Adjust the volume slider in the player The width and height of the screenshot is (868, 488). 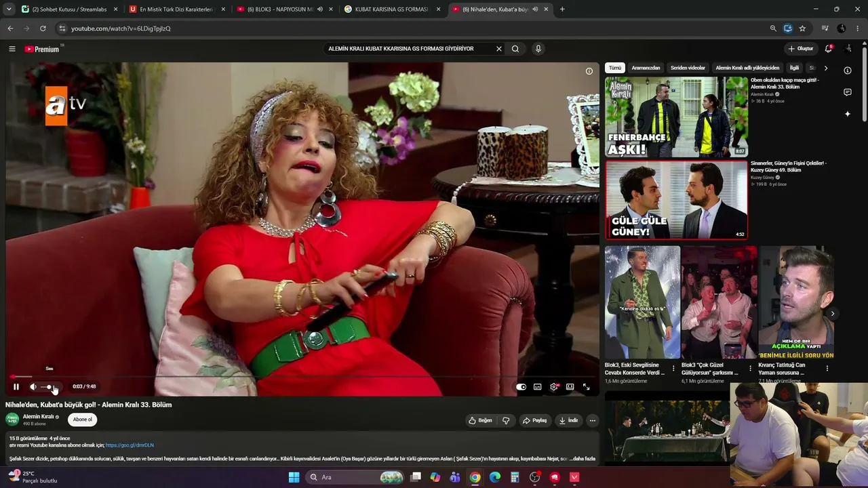point(49,387)
